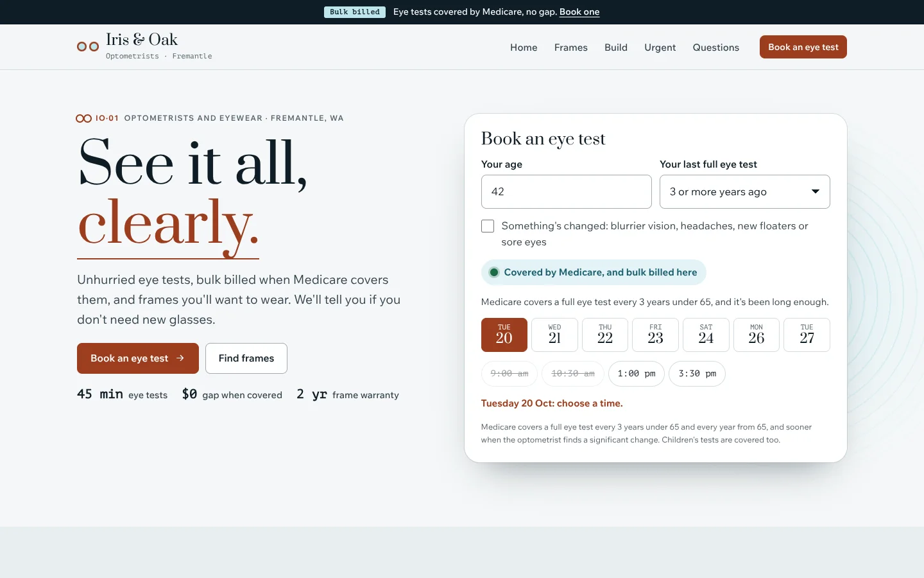Click the '2 yr frame warranty' stat
Image resolution: width=924 pixels, height=578 pixels.
coord(348,394)
